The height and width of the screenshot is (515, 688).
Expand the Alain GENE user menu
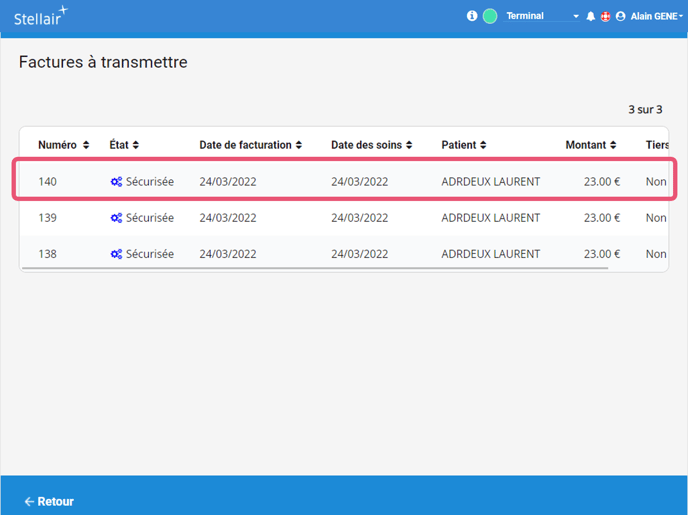pyautogui.click(x=657, y=17)
